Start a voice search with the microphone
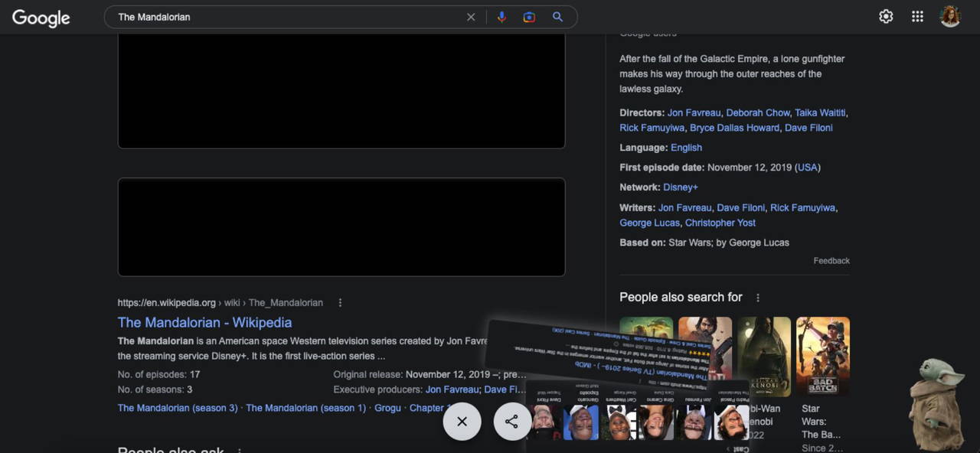The image size is (980, 453). (x=501, y=17)
